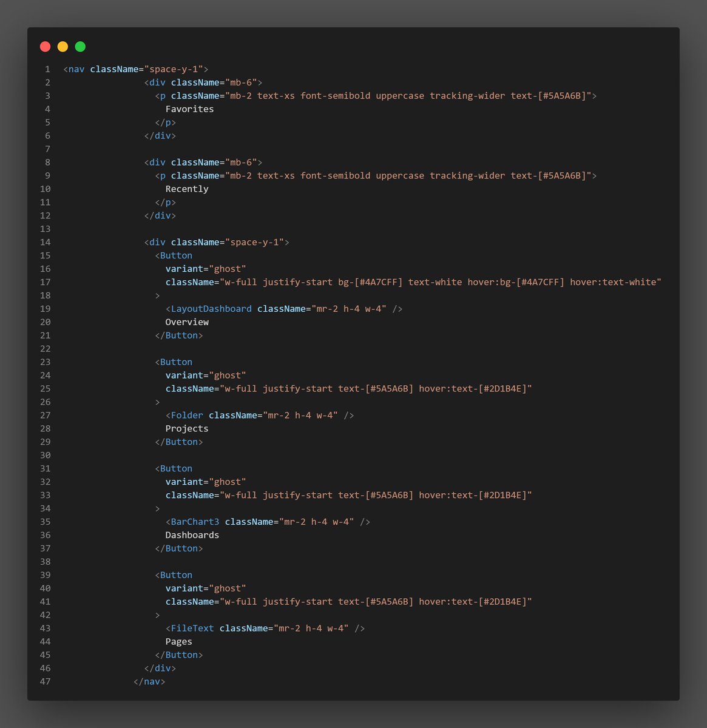Select the word "Overview" on line 20
The image size is (707, 728).
pyautogui.click(x=187, y=322)
